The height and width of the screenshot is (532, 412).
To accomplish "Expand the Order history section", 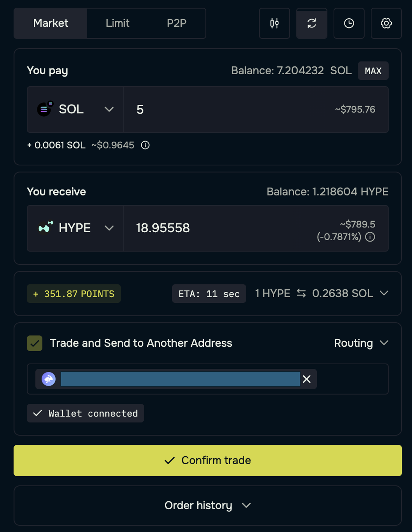I will point(208,505).
